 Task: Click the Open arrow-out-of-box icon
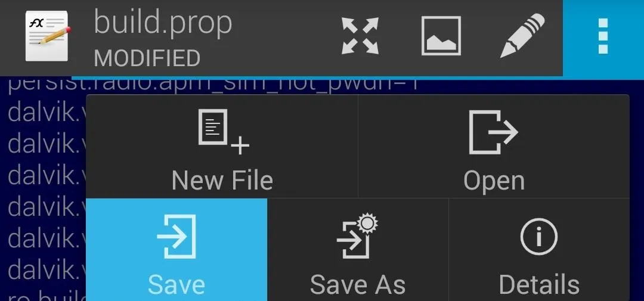pyautogui.click(x=493, y=132)
